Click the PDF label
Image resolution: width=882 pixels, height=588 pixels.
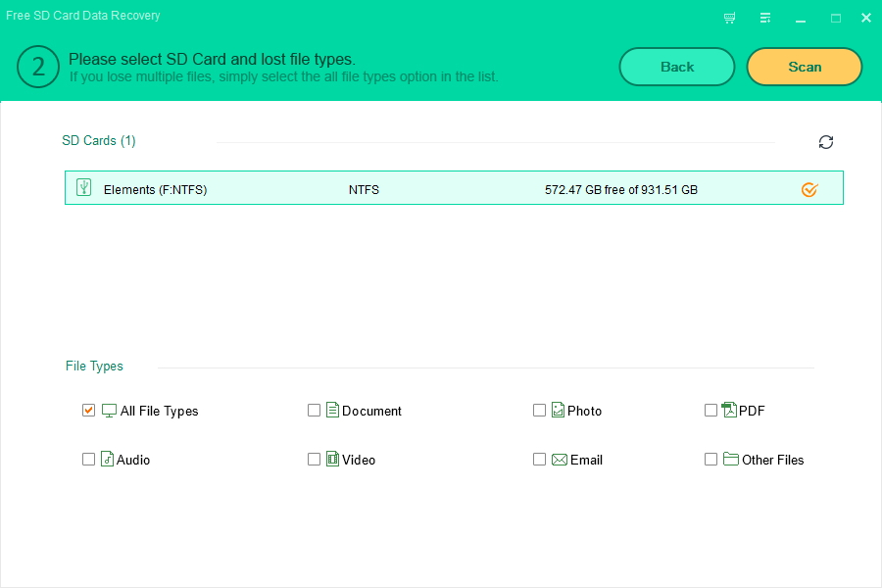[752, 411]
